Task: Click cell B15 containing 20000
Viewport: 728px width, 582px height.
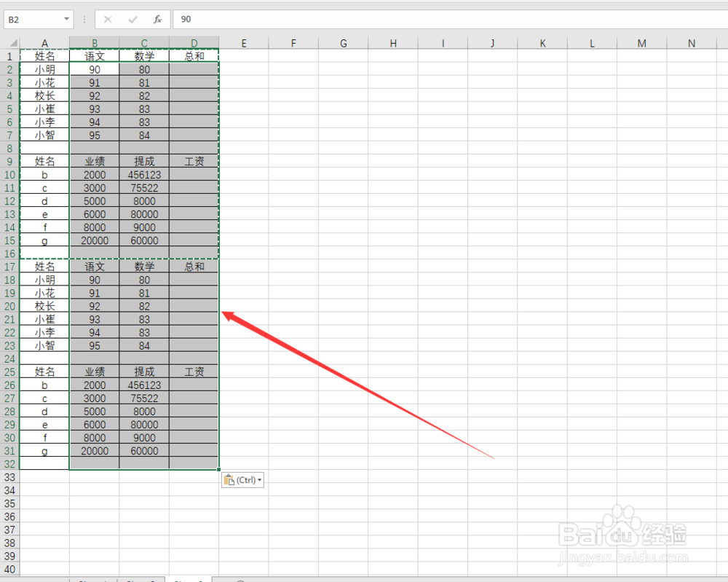Action: (94, 240)
